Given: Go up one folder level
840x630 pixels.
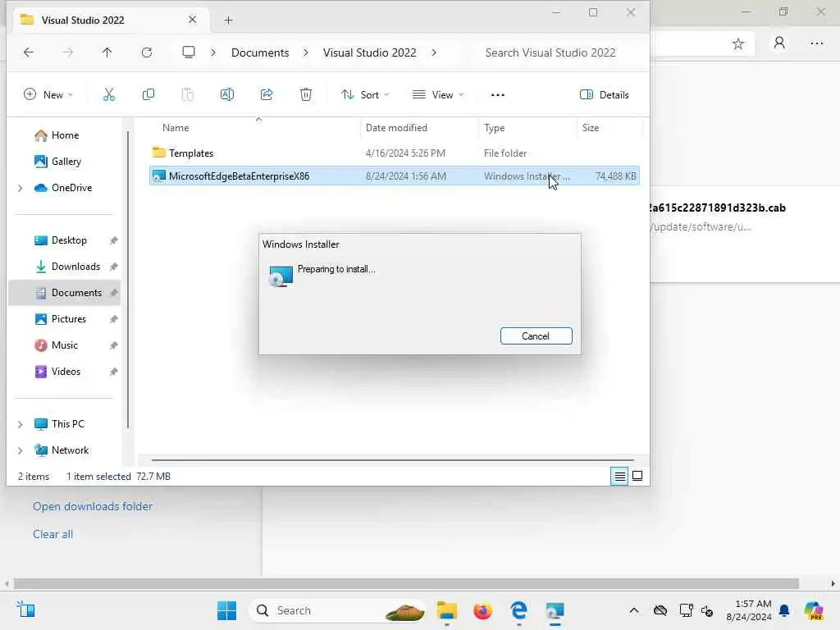Looking at the screenshot, I should pyautogui.click(x=107, y=52).
